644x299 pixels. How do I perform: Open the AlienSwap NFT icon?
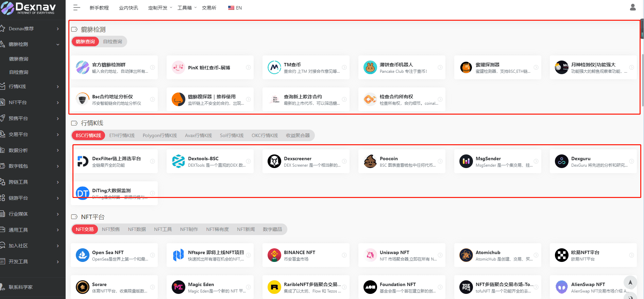[x=562, y=287]
